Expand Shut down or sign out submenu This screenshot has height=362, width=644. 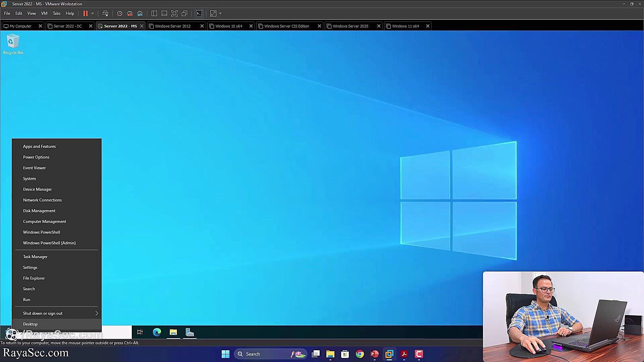[x=57, y=313]
